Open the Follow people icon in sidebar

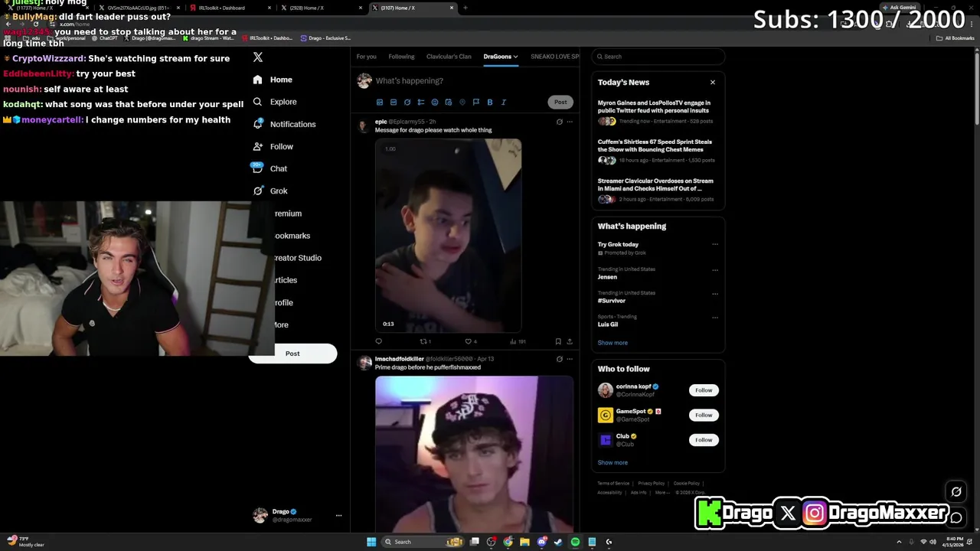(x=257, y=146)
